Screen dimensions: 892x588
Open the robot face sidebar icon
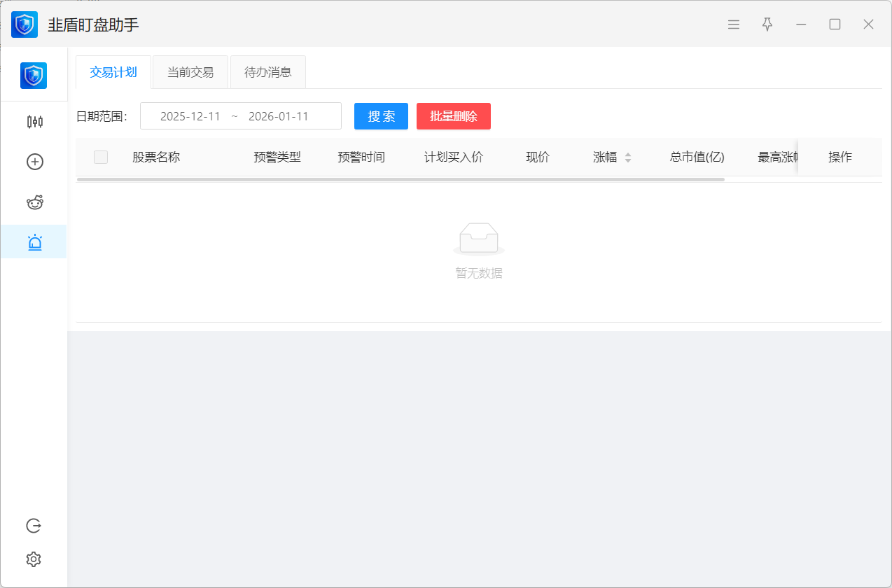tap(34, 203)
